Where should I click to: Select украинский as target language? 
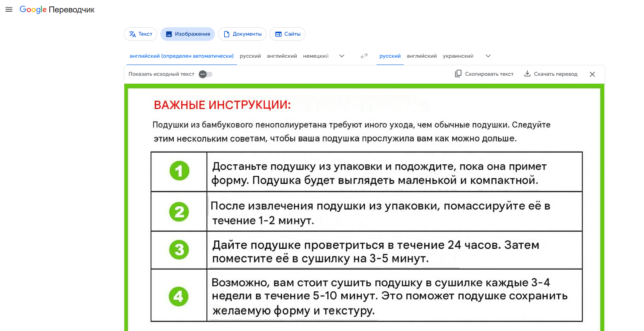tap(458, 56)
